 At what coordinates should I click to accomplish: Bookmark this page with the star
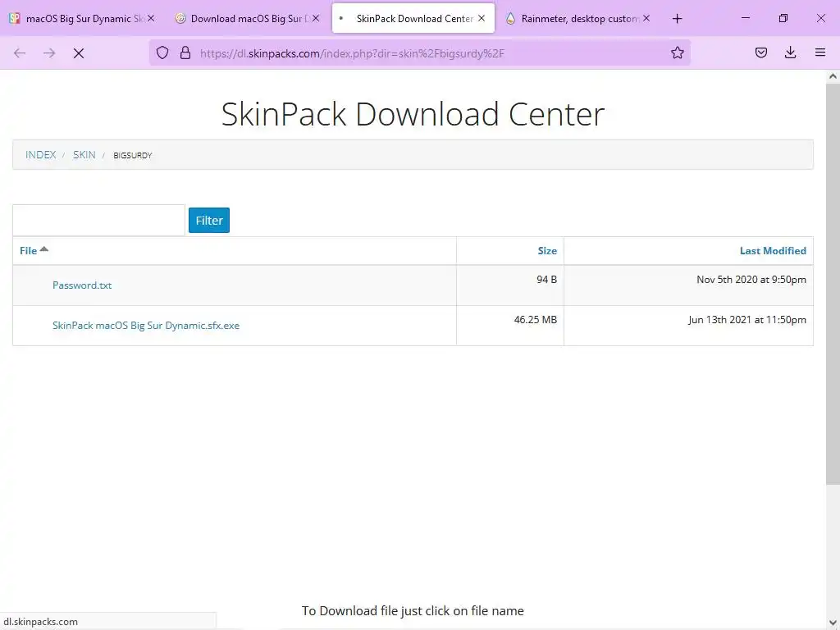(677, 52)
